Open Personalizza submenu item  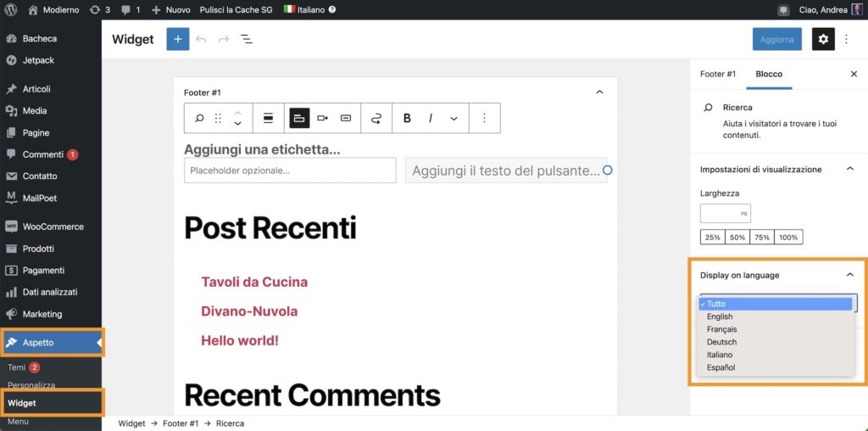pos(31,385)
